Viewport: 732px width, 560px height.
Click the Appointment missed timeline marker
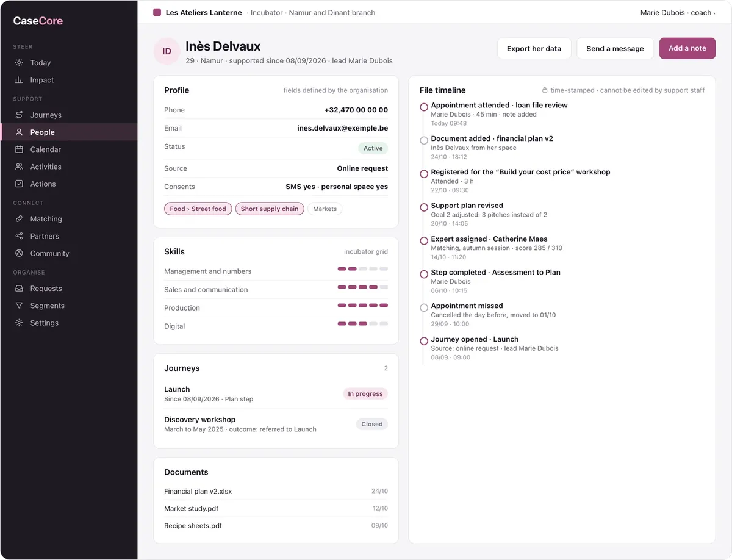pyautogui.click(x=423, y=307)
